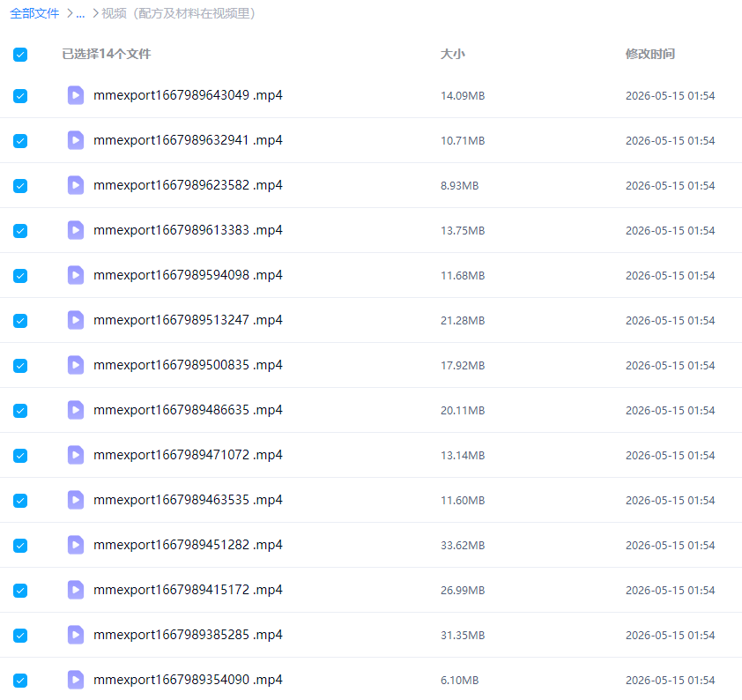This screenshot has height=700, width=742.
Task: Open file name mmexport1667989500835 .mp4
Action: coord(188,365)
